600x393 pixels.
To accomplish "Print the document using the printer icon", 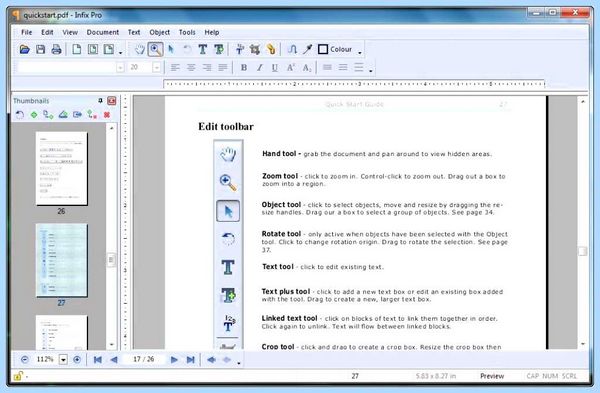I will [x=56, y=49].
